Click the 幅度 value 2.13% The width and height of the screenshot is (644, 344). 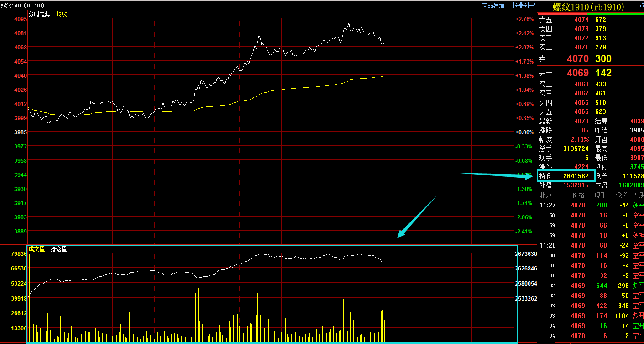click(579, 139)
